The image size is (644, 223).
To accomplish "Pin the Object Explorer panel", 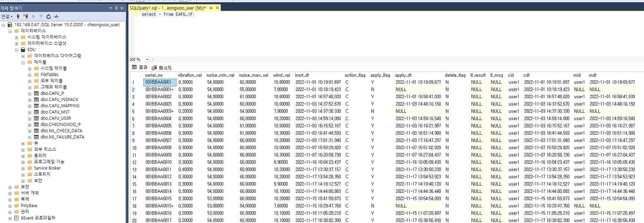I will [x=116, y=8].
